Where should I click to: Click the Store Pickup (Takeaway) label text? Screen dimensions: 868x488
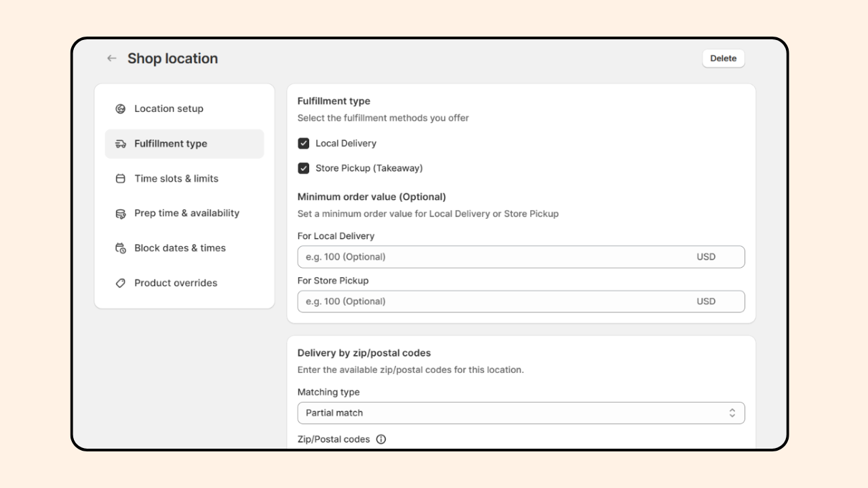(x=369, y=168)
